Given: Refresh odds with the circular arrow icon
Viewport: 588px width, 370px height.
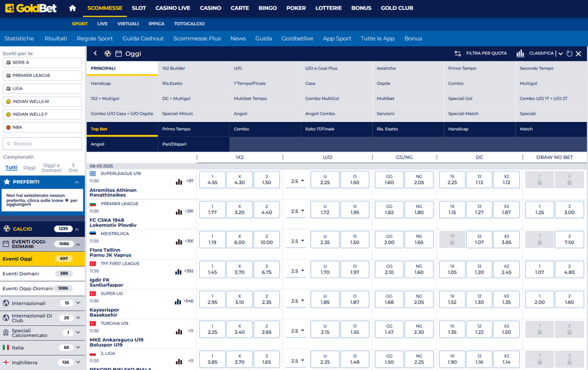Looking at the screenshot, I should click(x=568, y=53).
